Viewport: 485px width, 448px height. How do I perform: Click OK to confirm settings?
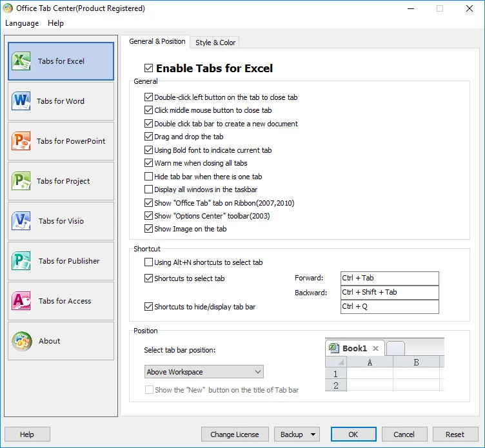tap(353, 434)
